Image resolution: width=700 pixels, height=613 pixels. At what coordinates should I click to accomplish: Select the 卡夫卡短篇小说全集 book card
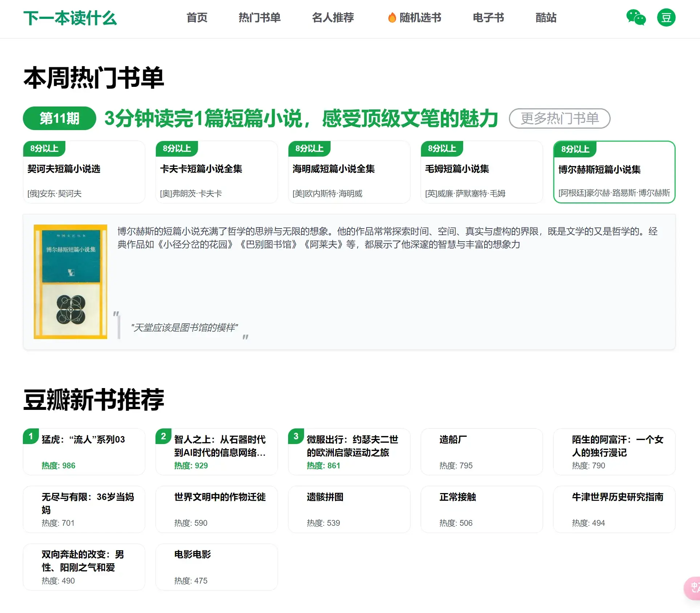216,172
